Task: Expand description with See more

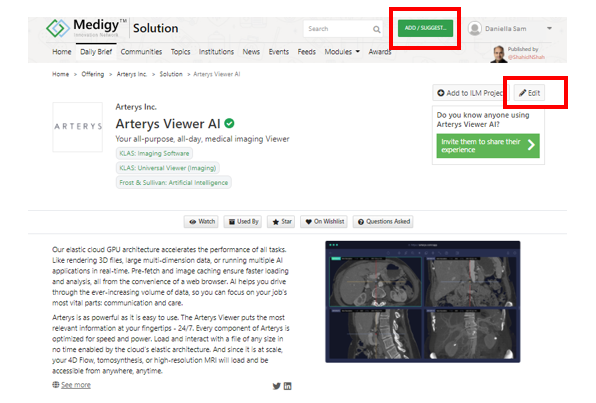Action: [76, 385]
